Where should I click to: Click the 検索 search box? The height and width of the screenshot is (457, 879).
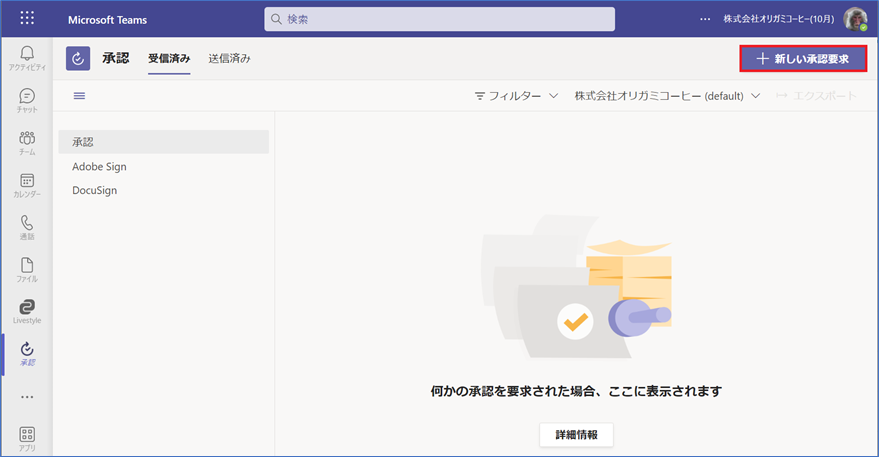pos(440,19)
